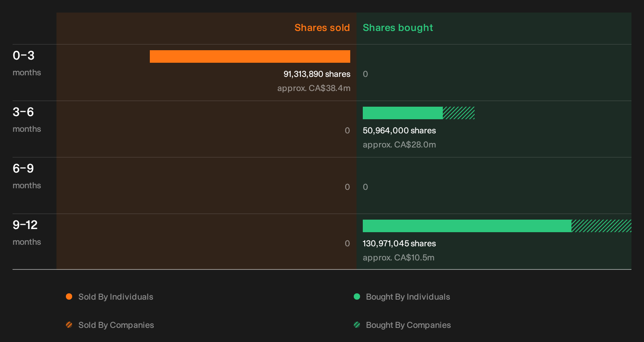Viewport: 644px width, 342px height.
Task: Click the green Bought By Individuals legend dot
Action: pyautogui.click(x=357, y=297)
